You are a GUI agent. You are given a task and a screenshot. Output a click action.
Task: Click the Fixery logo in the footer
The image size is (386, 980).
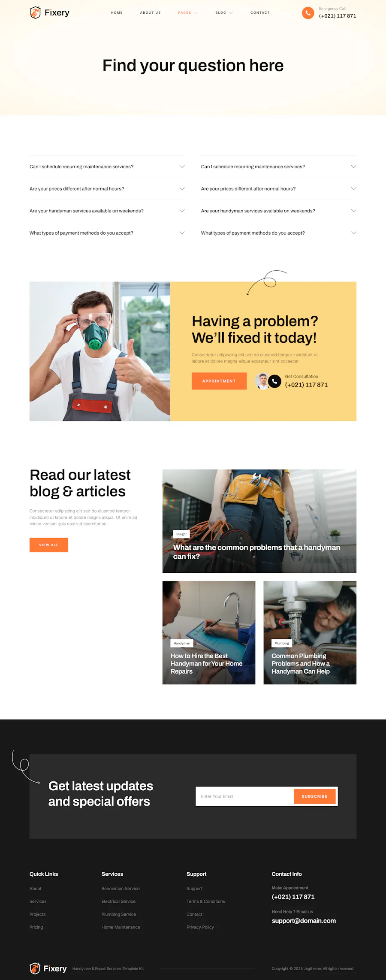pos(48,968)
